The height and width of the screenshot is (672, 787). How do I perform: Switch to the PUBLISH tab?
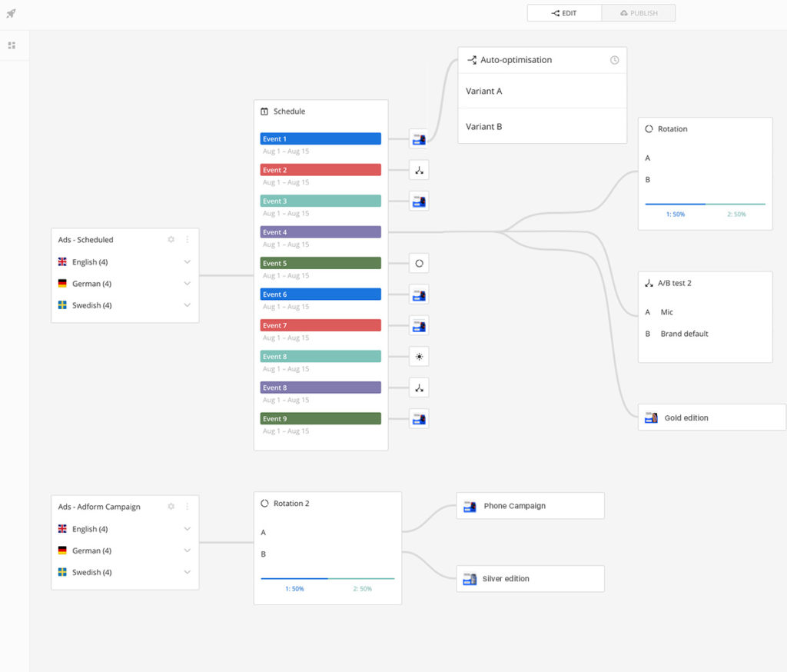(x=639, y=13)
